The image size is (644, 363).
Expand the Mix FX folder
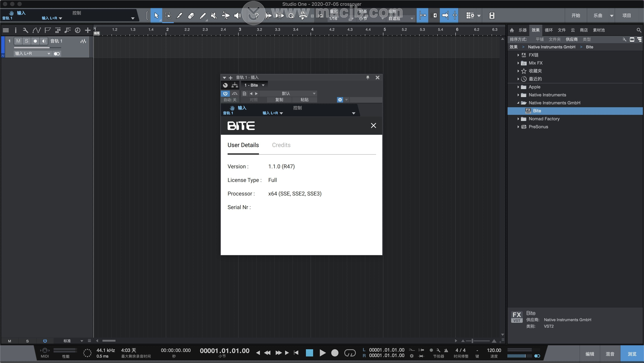518,63
